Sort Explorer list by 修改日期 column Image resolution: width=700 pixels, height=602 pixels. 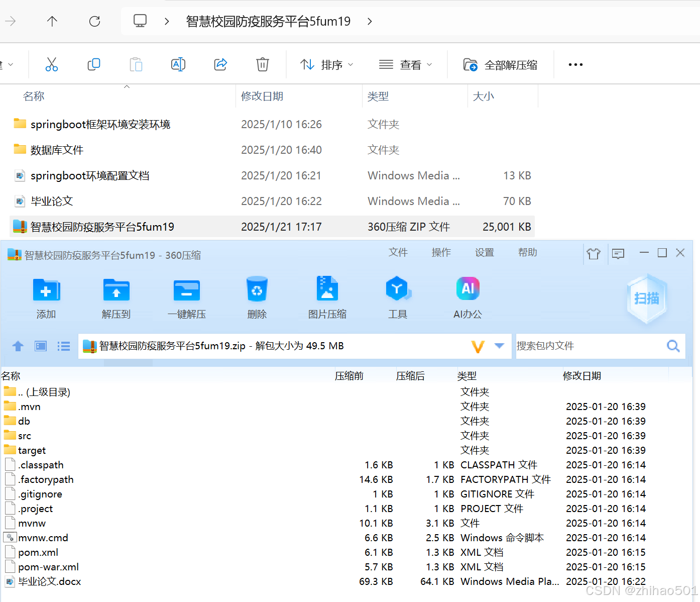tap(262, 96)
